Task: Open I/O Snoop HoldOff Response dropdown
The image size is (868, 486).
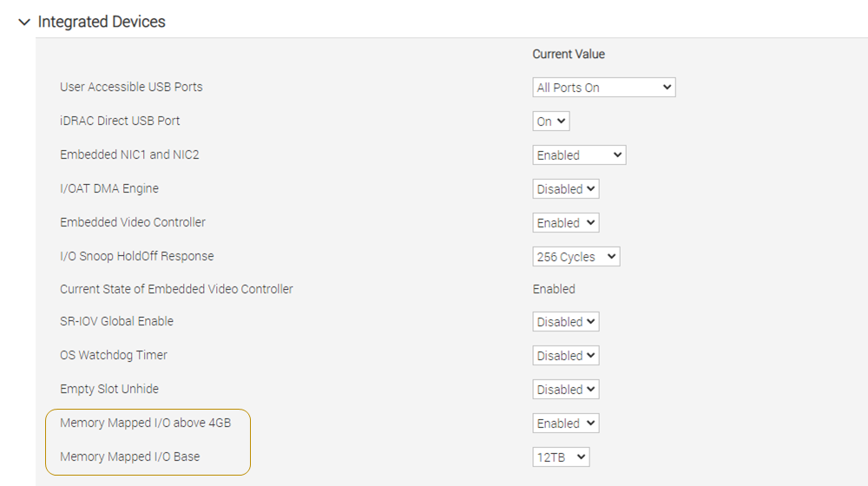Action: [x=576, y=257]
